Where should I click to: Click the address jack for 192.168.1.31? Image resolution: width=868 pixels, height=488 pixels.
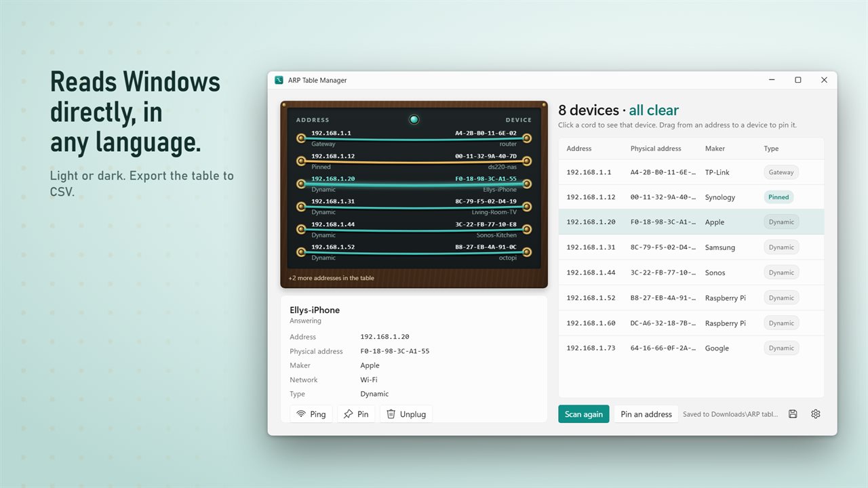[x=301, y=206]
